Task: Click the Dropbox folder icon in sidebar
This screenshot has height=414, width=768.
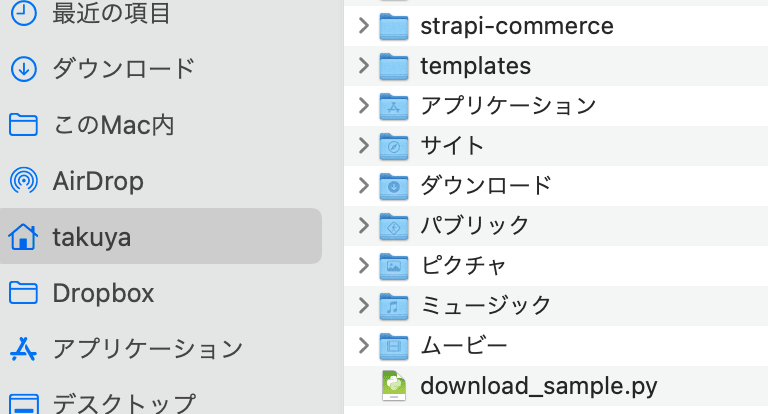Action: click(x=24, y=292)
